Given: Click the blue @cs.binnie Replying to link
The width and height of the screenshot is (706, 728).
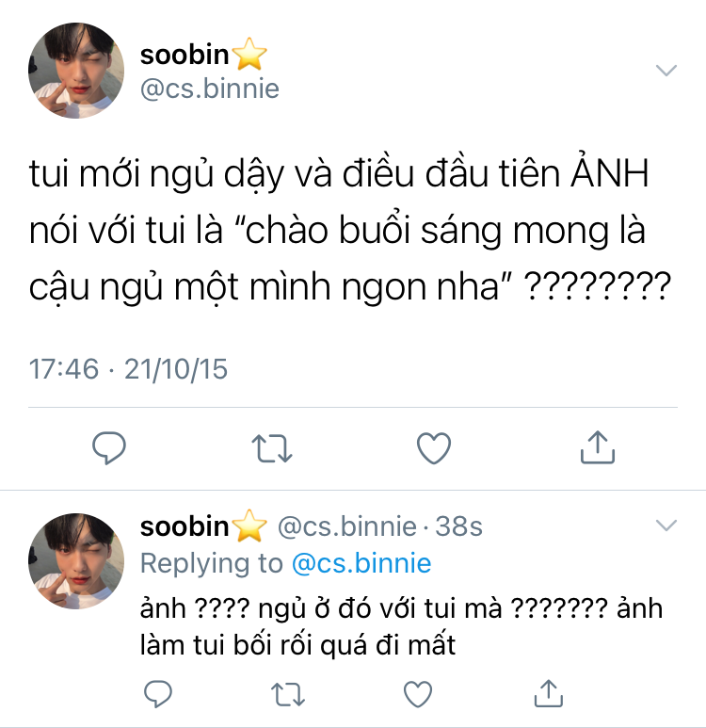Looking at the screenshot, I should click(x=361, y=563).
